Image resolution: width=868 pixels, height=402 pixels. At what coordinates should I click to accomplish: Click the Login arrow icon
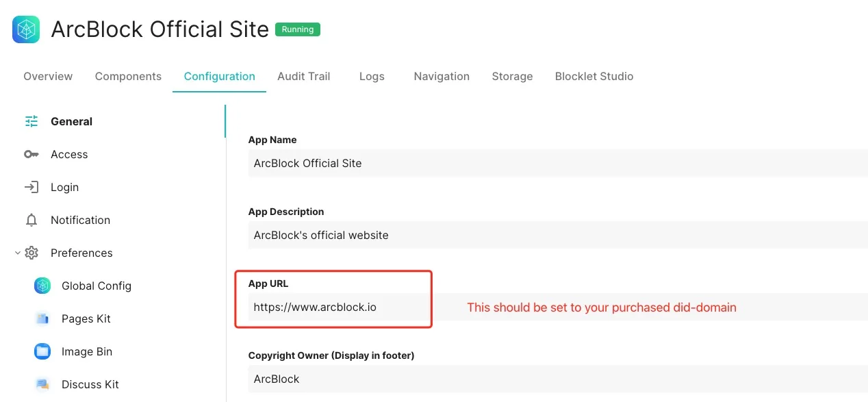click(x=31, y=187)
